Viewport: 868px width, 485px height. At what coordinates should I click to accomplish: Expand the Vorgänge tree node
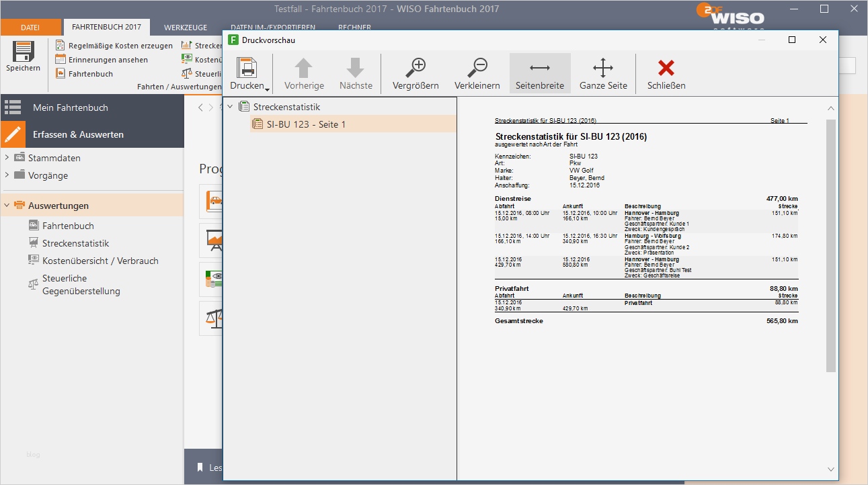[x=7, y=175]
